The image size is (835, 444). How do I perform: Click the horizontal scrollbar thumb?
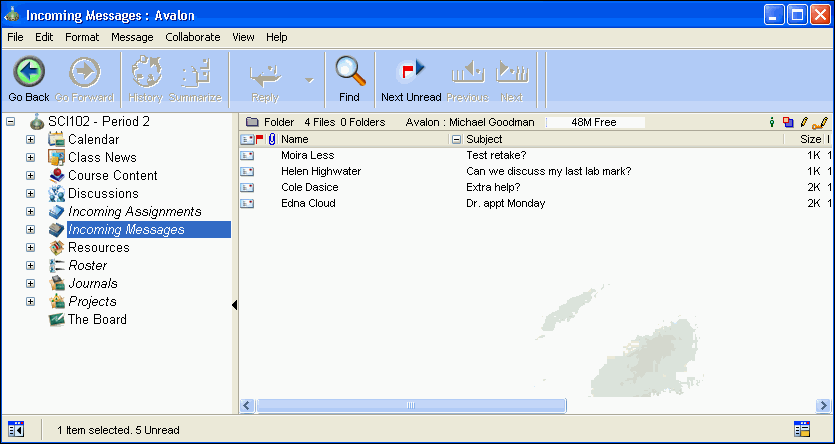click(410, 405)
